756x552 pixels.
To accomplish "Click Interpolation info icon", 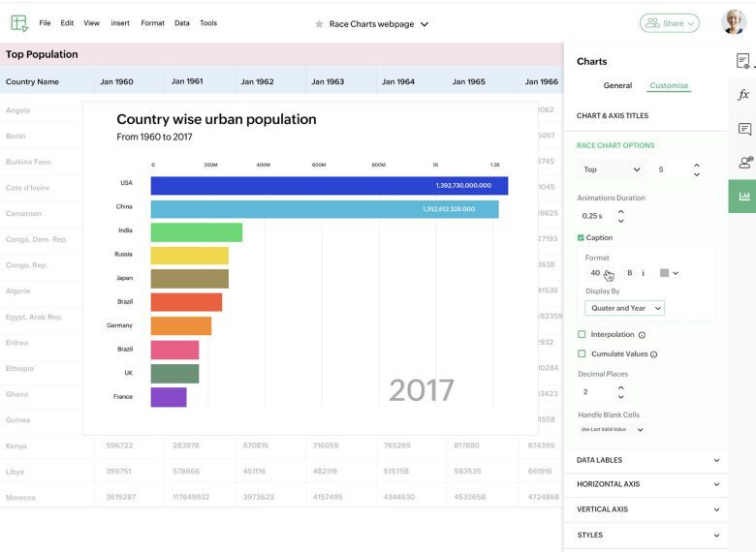I will (642, 335).
